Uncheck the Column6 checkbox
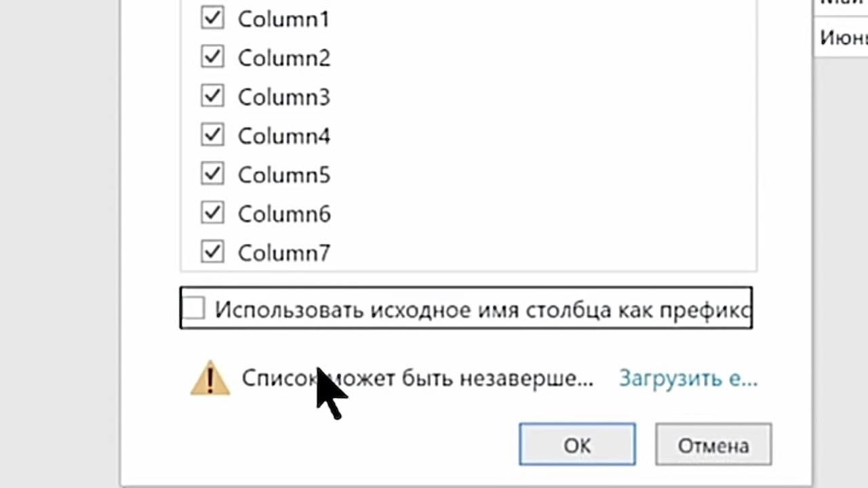 212,213
